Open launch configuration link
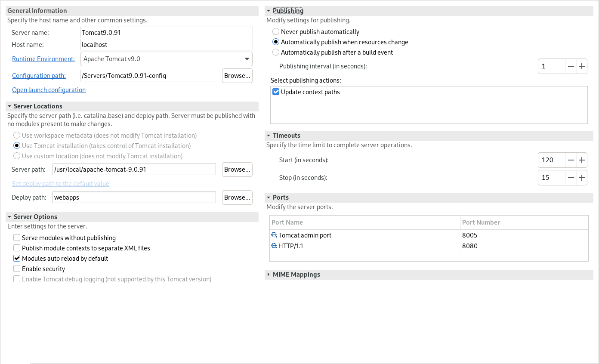The height and width of the screenshot is (364, 599). (49, 90)
